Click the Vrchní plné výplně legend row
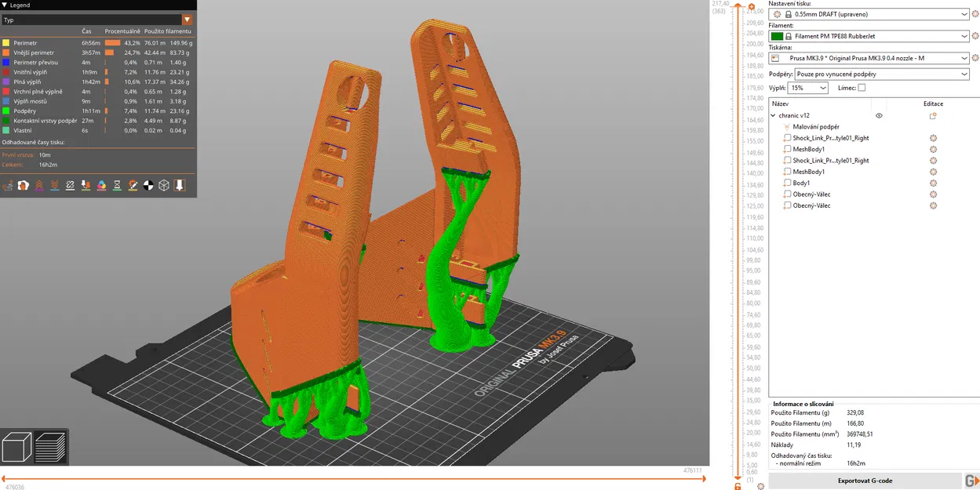This screenshot has width=980, height=490. pyautogui.click(x=98, y=92)
